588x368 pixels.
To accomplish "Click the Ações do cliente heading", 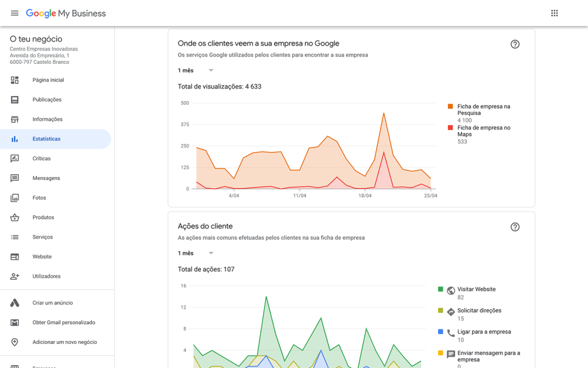I will pyautogui.click(x=205, y=226).
